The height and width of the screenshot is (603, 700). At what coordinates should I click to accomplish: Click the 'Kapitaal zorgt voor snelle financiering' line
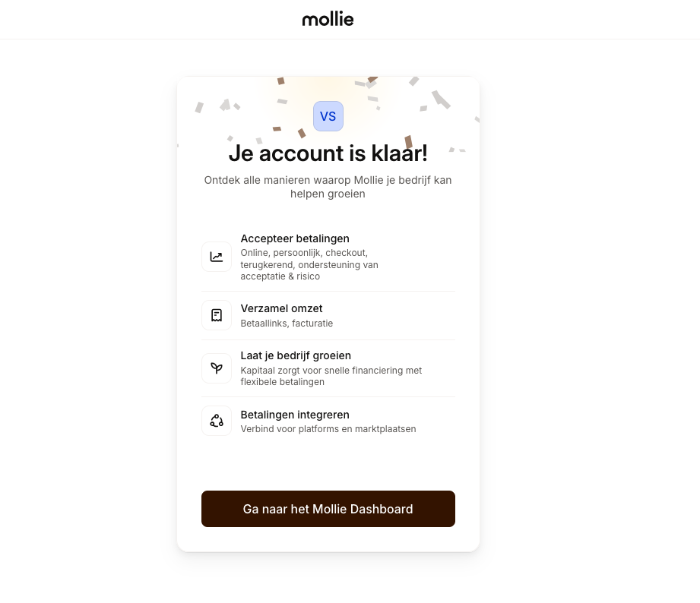point(331,371)
